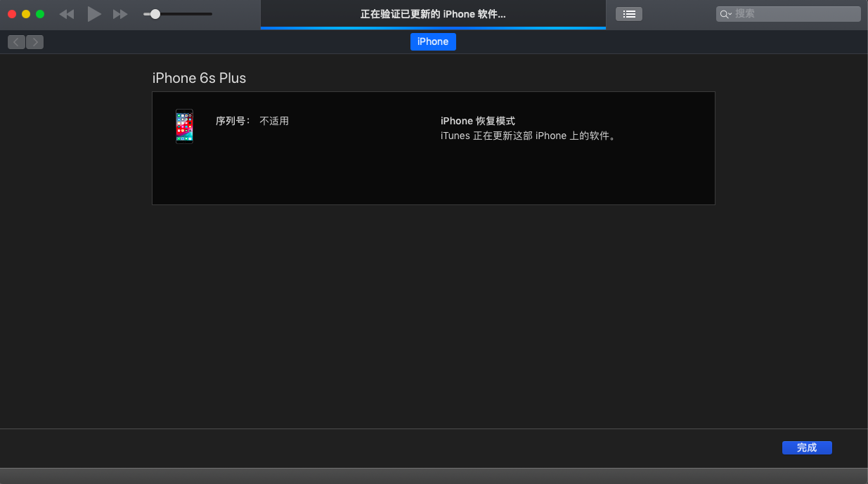Click the 不适用 serial value
The image size is (868, 484).
click(274, 121)
